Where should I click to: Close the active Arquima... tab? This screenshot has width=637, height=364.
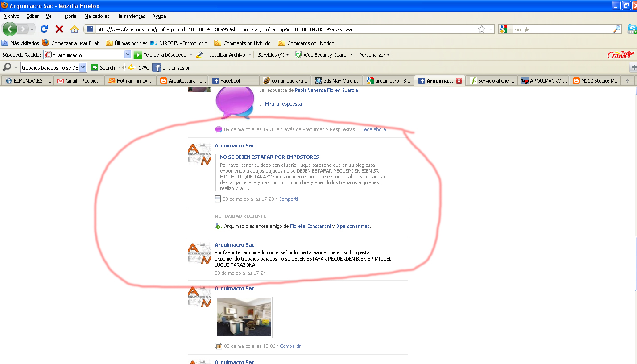pos(459,81)
